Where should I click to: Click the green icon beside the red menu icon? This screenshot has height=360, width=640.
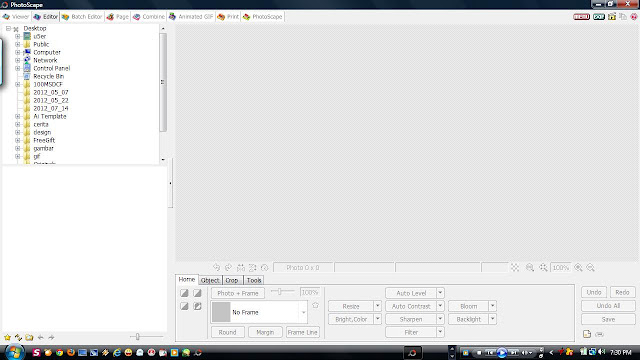[x=599, y=17]
